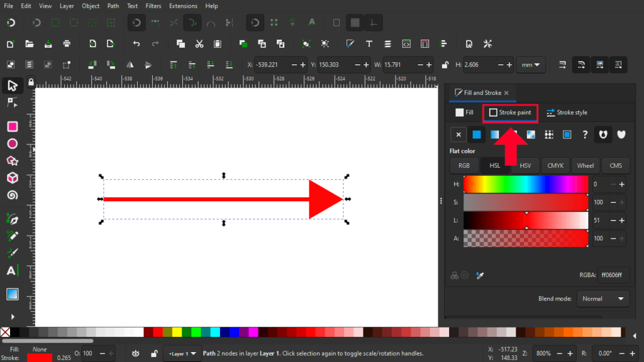644x362 pixels.
Task: Toggle the canvas guides lock
Action: 31,82
